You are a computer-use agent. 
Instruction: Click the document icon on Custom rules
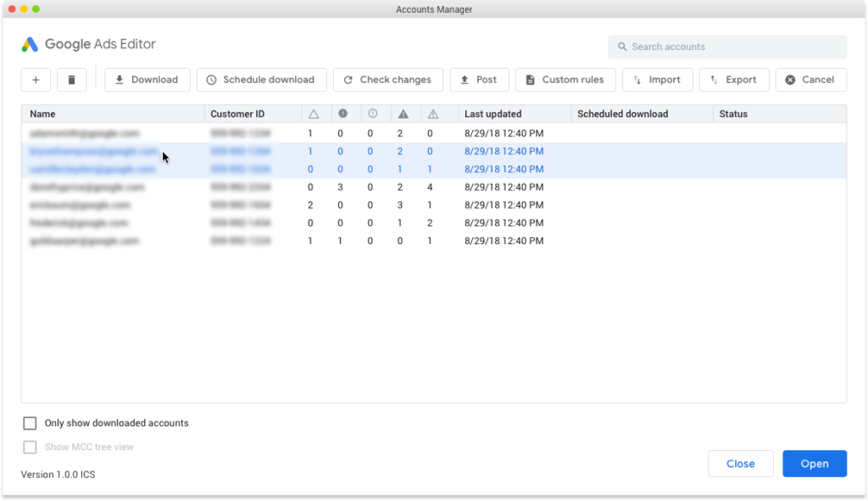click(x=530, y=80)
